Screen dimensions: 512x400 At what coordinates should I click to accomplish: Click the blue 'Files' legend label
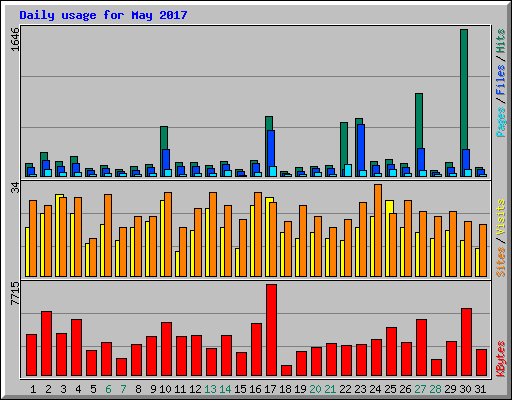click(500, 80)
